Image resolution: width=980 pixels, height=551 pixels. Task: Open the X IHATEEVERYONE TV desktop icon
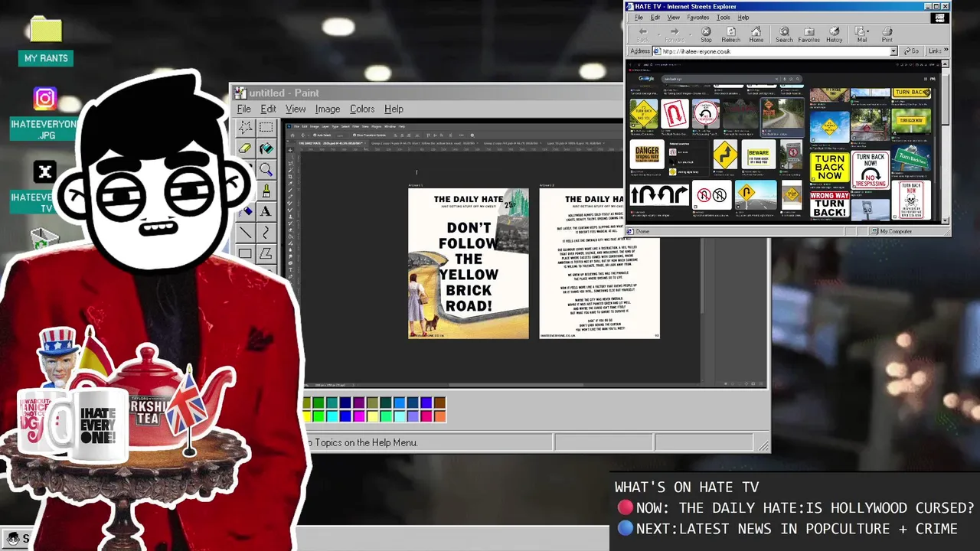click(x=44, y=187)
